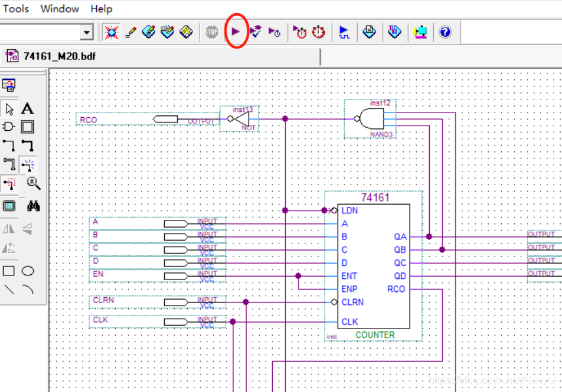The image size is (562, 392).
Task: Click the QD output label on counter
Action: pos(400,276)
